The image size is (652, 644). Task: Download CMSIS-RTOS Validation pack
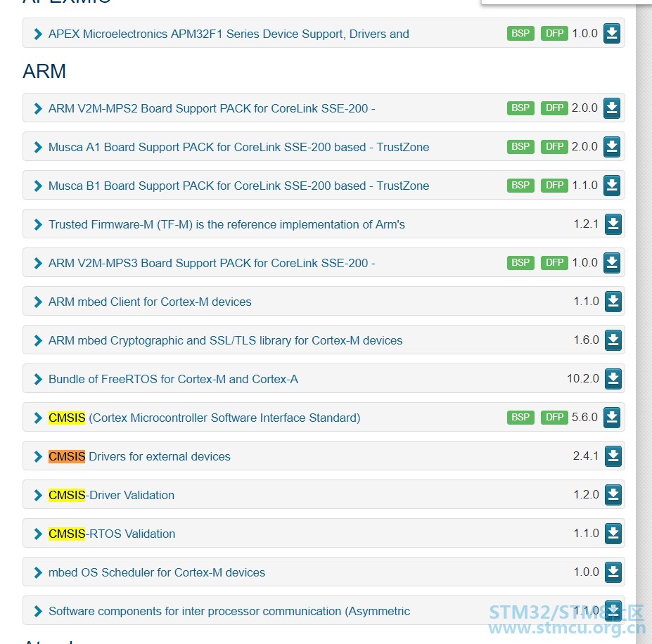pyautogui.click(x=613, y=534)
